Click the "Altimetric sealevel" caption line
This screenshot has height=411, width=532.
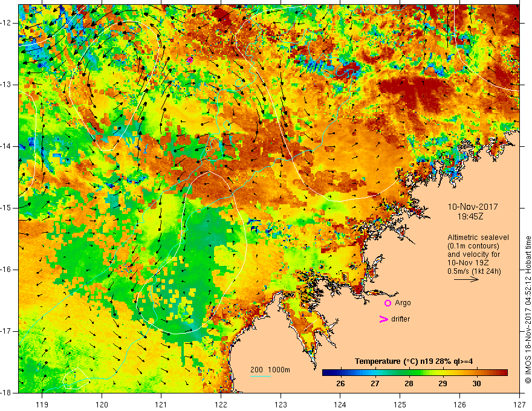click(x=478, y=238)
